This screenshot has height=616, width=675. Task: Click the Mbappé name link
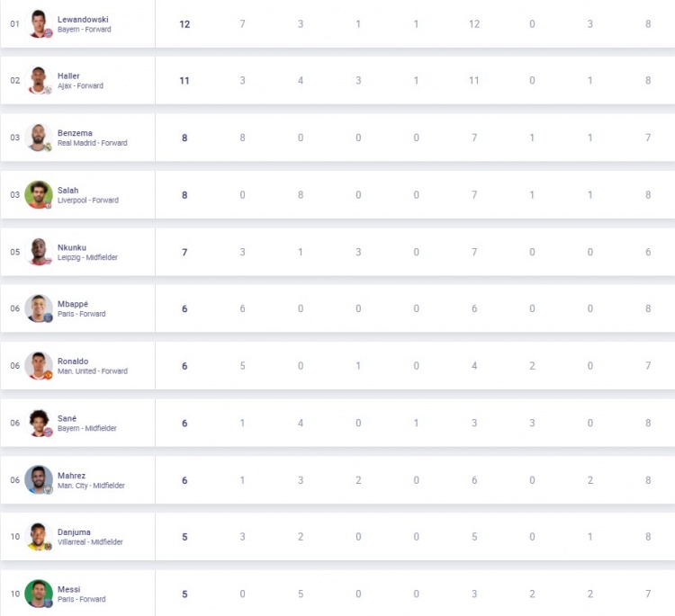73,304
